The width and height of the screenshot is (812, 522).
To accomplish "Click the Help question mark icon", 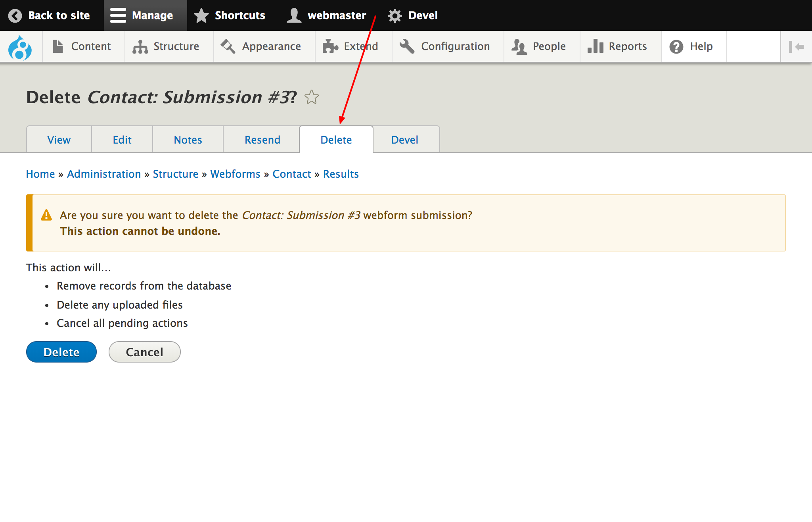I will pos(676,46).
